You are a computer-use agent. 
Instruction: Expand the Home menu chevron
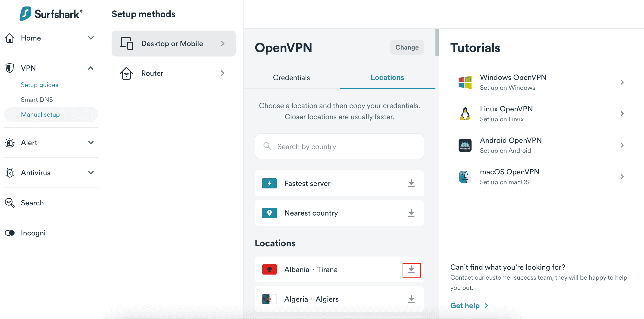tap(91, 38)
